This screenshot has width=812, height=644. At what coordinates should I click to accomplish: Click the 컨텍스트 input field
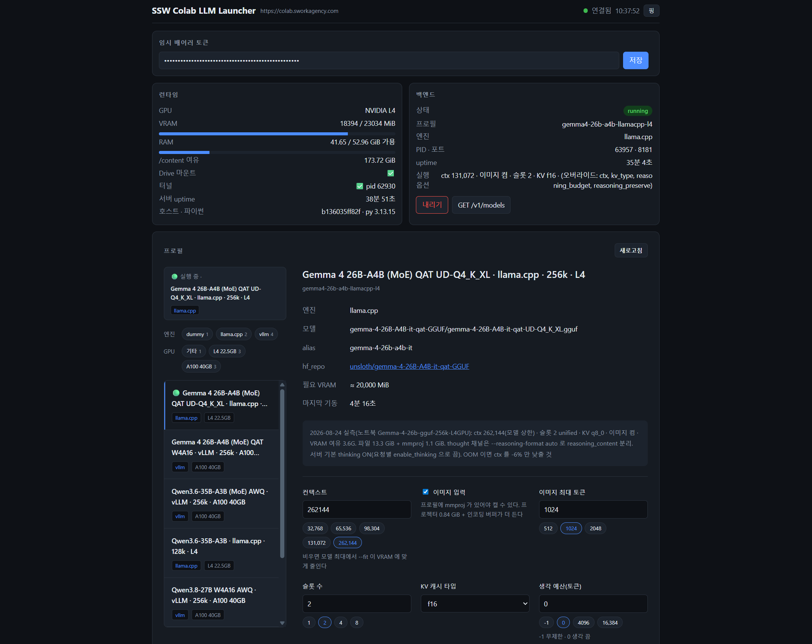[357, 509]
